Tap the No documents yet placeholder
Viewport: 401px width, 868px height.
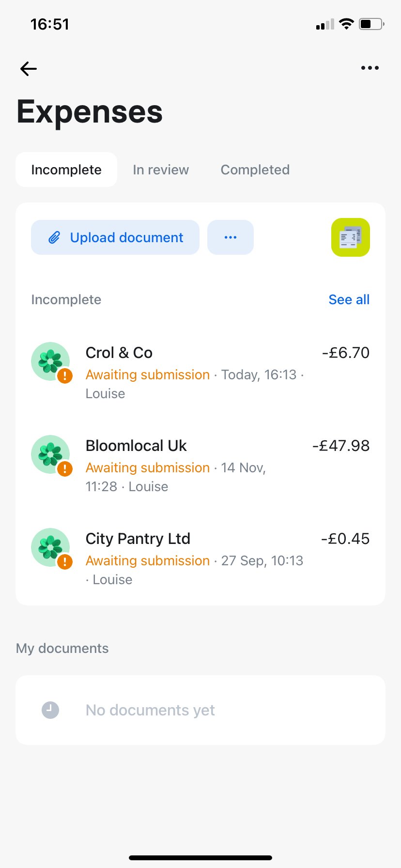tap(150, 710)
